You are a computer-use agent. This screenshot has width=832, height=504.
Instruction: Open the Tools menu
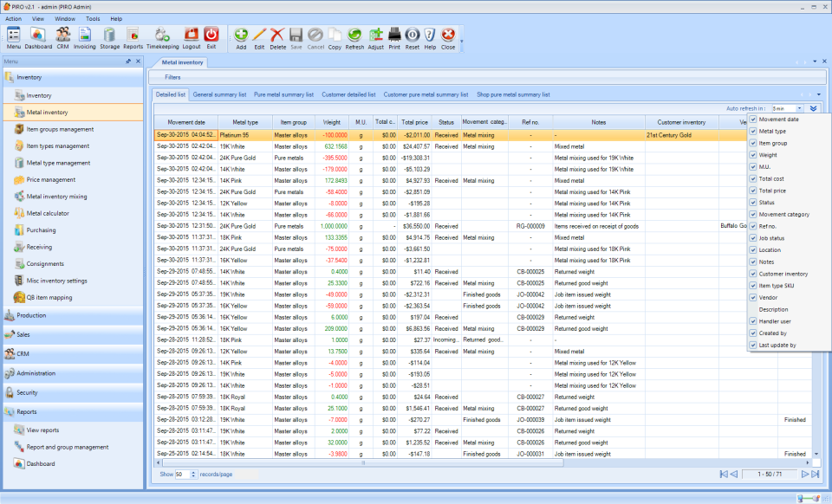click(93, 18)
